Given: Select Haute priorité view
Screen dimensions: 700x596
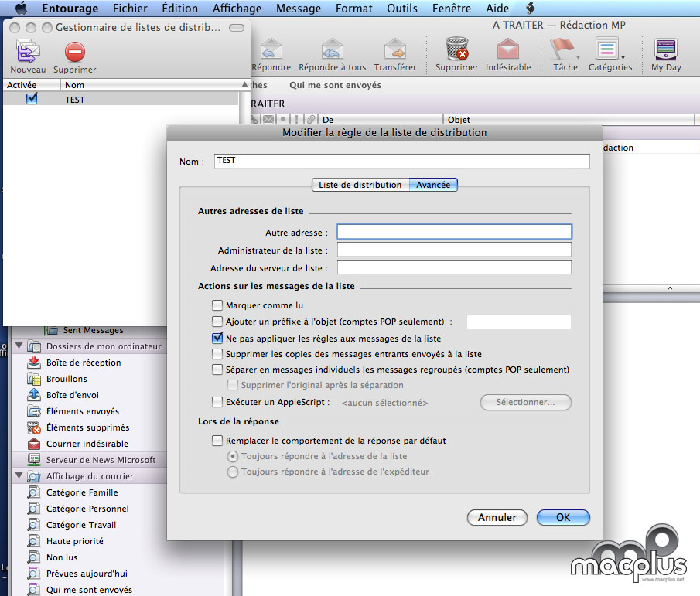Looking at the screenshot, I should coord(75,541).
